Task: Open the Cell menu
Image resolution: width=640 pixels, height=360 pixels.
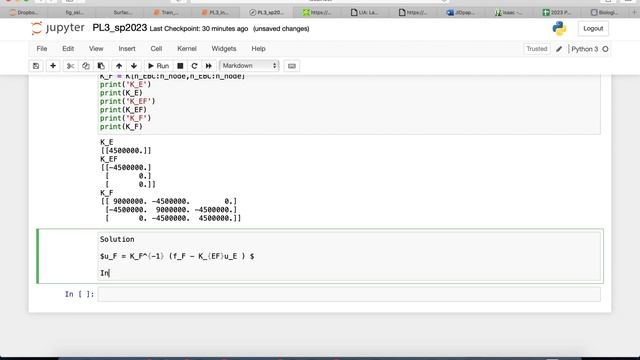Action: coord(156,49)
